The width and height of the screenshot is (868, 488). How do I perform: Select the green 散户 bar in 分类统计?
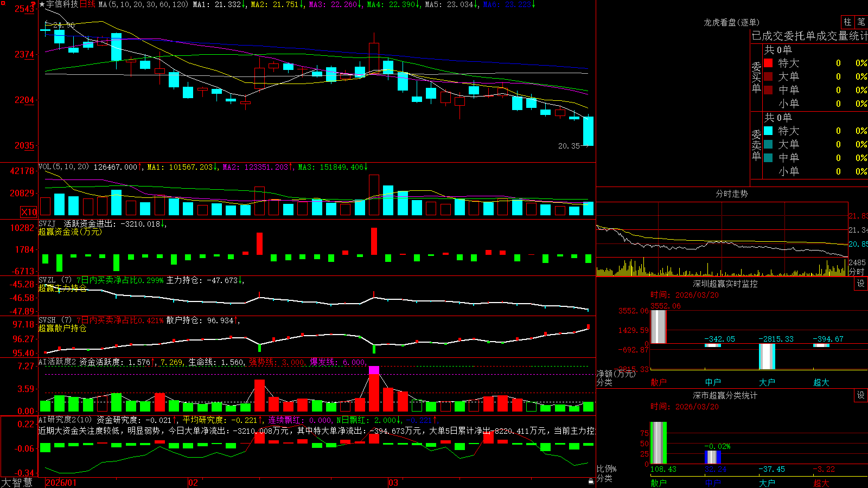click(x=658, y=442)
